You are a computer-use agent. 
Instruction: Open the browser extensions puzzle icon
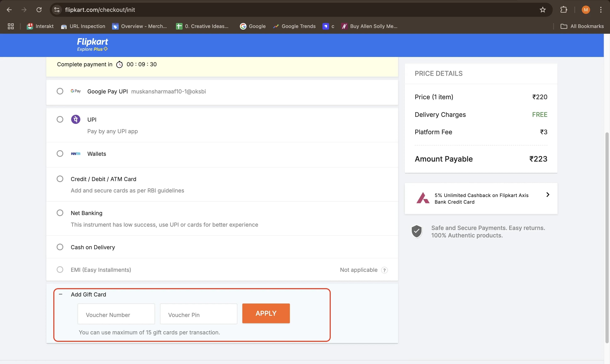[x=564, y=10]
